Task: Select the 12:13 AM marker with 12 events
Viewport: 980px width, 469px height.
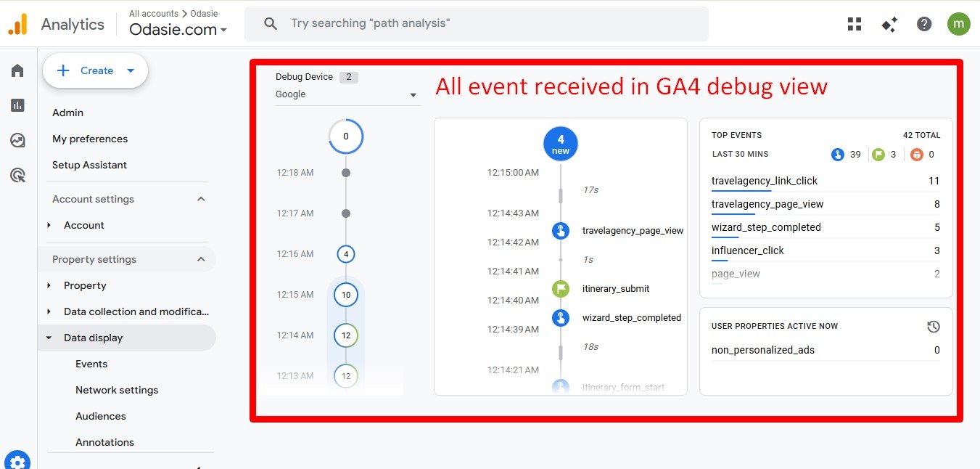Action: (346, 376)
